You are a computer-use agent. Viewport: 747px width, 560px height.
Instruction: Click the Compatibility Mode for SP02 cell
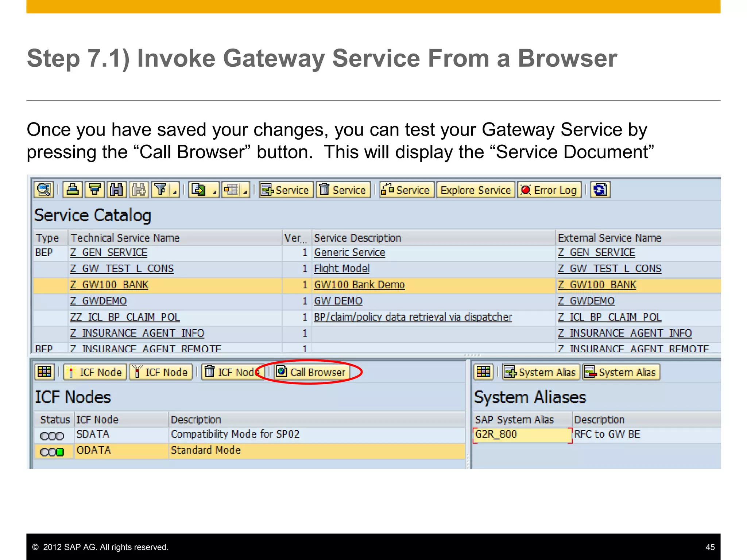tap(317, 435)
